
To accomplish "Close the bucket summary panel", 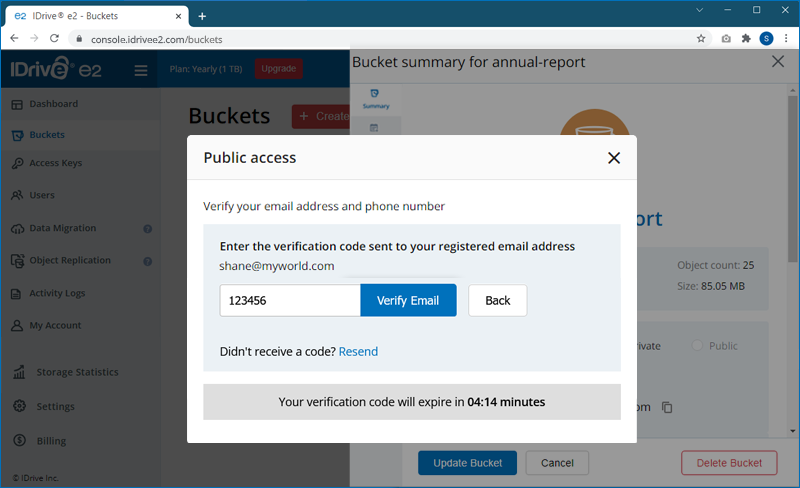I will (778, 62).
